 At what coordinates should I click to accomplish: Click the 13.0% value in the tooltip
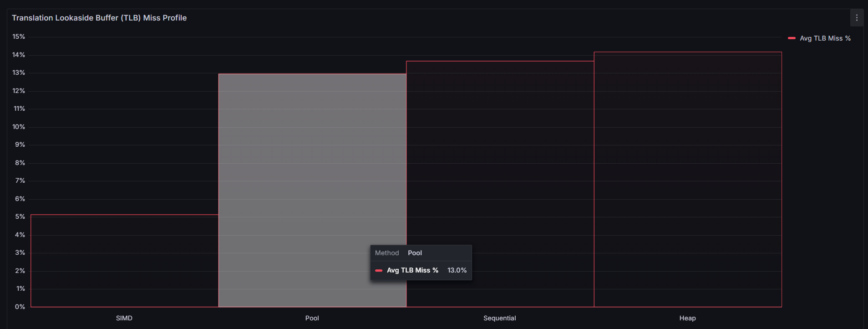point(457,270)
